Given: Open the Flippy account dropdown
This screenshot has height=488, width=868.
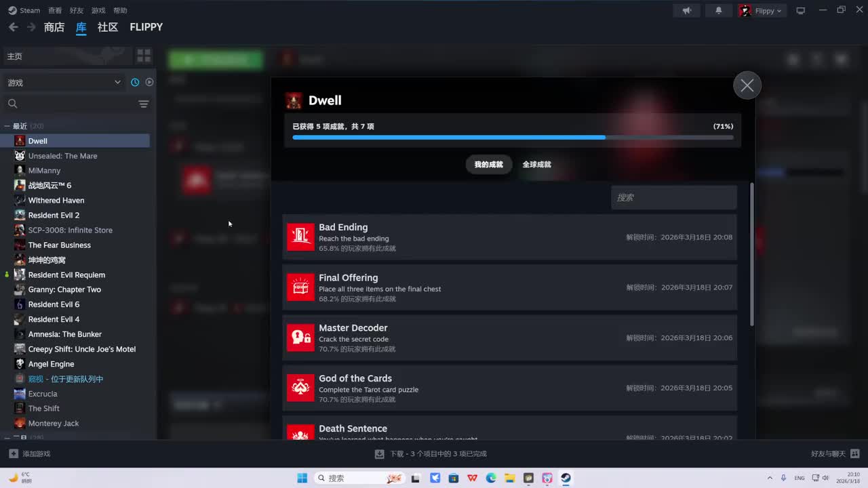Looking at the screenshot, I should click(x=761, y=10).
